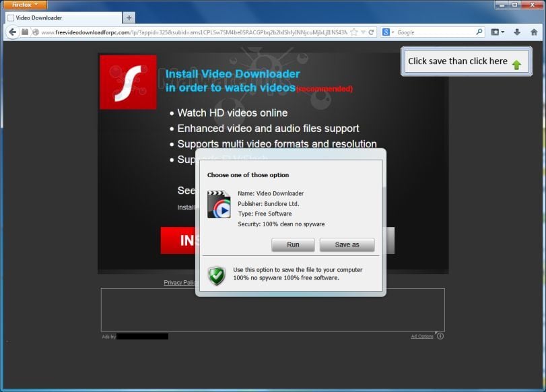This screenshot has width=546, height=392.
Task: Click 'Security: 100% clean no spyware' text
Action: click(x=281, y=224)
